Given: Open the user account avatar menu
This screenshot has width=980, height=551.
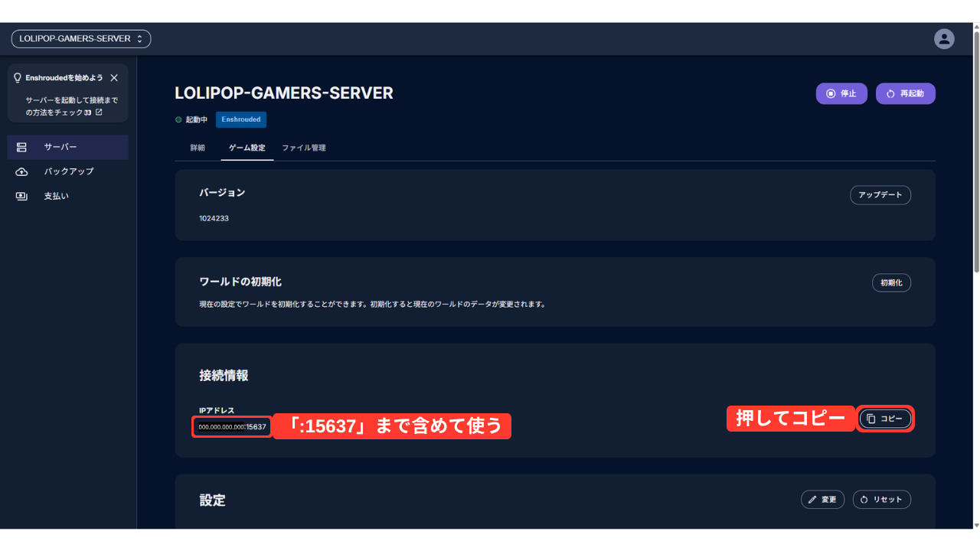Looking at the screenshot, I should click(944, 38).
